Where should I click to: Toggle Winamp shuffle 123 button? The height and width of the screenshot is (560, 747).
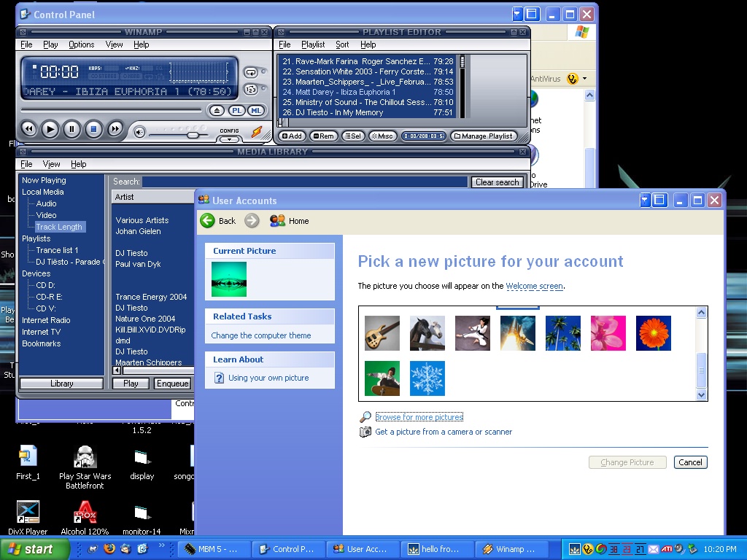pyautogui.click(x=251, y=89)
